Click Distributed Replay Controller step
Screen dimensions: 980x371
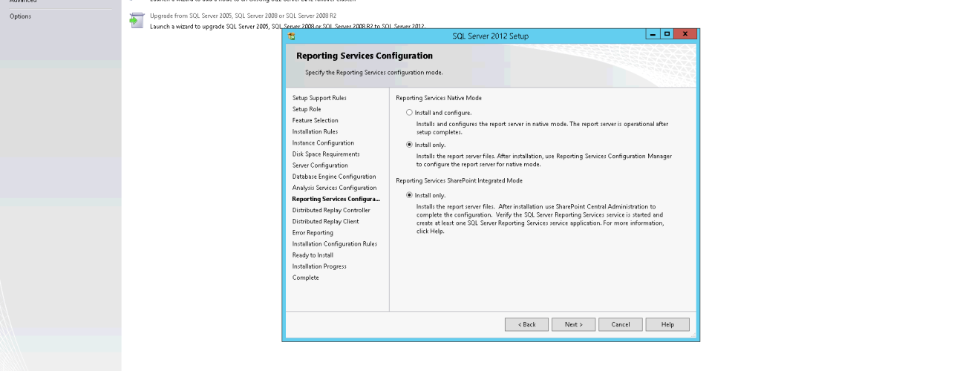pyautogui.click(x=331, y=210)
